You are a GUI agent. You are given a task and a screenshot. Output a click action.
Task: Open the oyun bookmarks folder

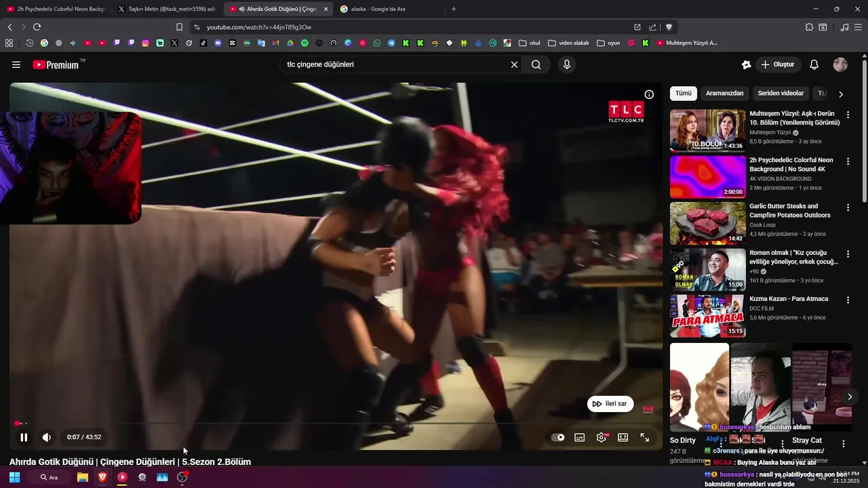(608, 43)
